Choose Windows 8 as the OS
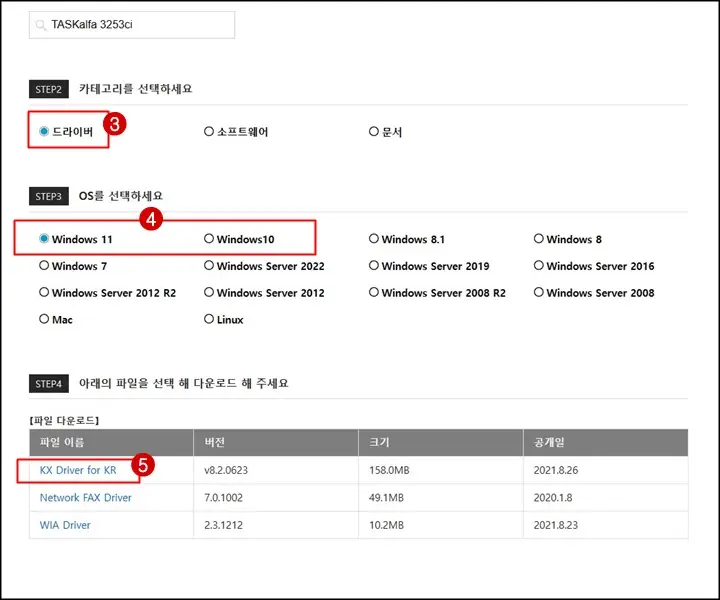720x600 pixels. [x=539, y=239]
